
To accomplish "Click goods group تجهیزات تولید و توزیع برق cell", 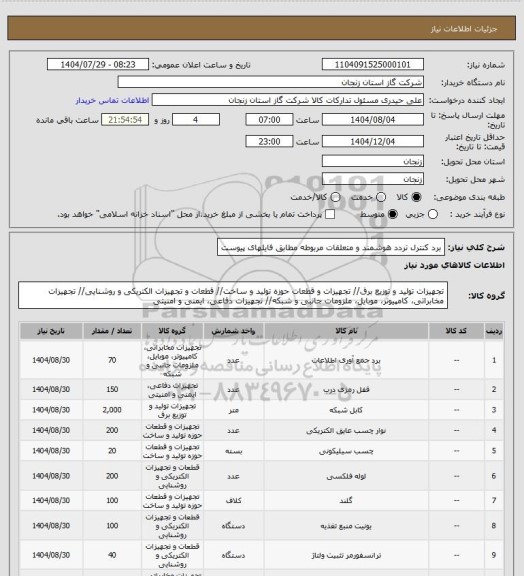I will [x=172, y=410].
